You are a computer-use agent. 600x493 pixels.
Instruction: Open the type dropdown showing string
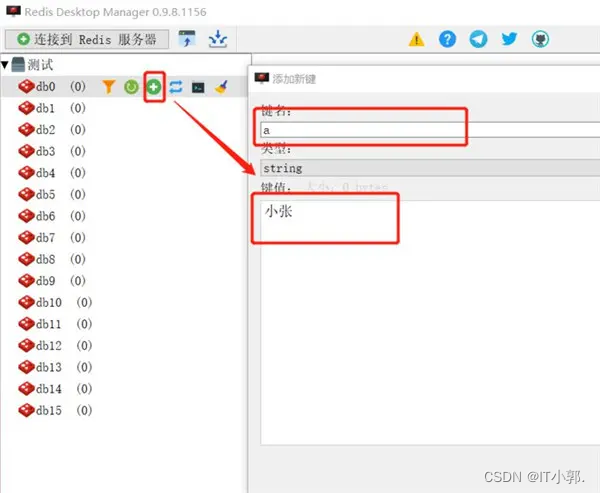430,168
